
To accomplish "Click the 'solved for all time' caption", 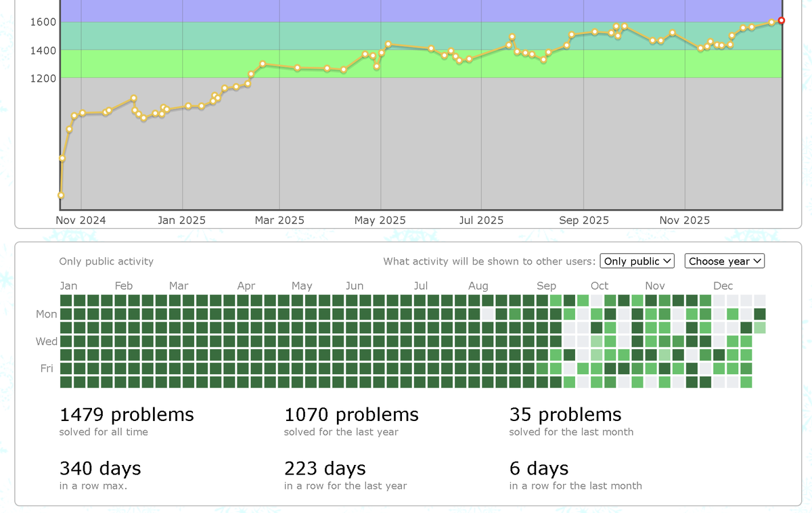I will click(104, 432).
